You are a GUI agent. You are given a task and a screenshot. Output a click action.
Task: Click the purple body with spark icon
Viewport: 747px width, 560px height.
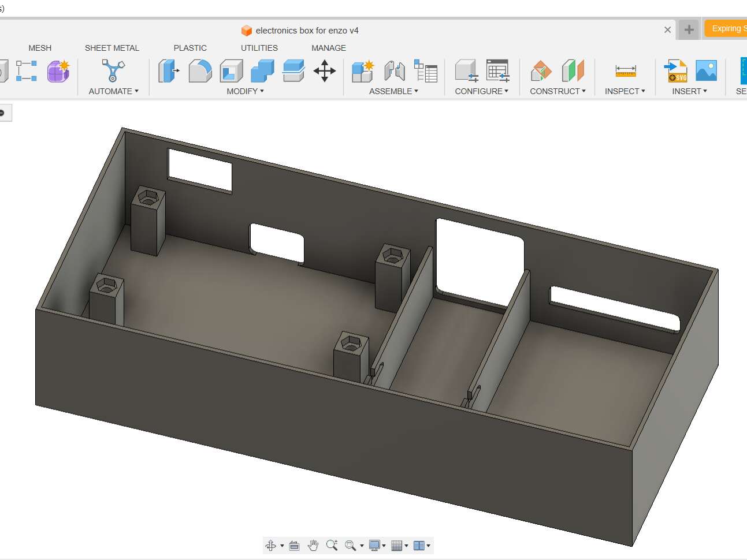58,71
